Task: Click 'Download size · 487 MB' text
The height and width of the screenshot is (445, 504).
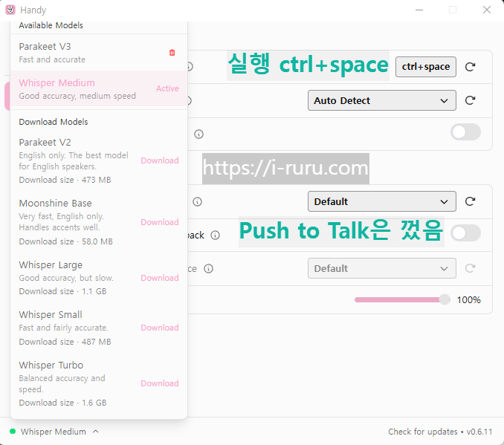Action: click(65, 342)
